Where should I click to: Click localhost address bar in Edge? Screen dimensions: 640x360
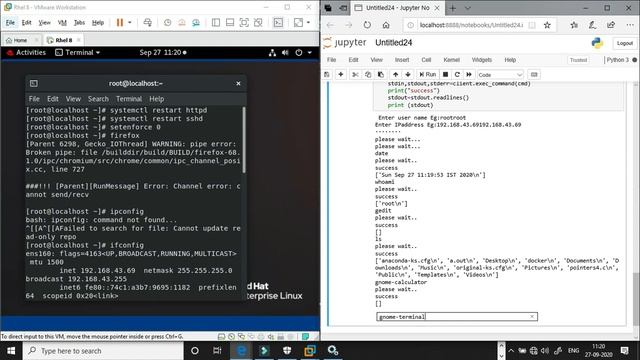point(471,25)
